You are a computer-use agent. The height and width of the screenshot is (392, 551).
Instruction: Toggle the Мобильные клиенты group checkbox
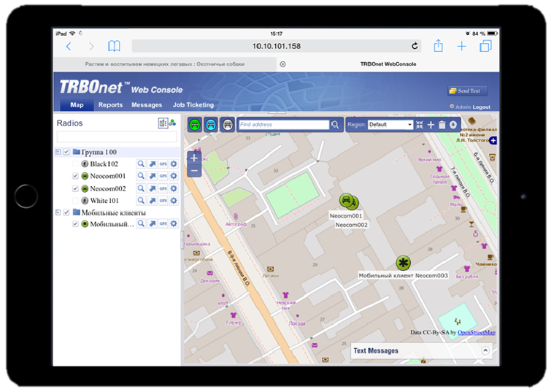pyautogui.click(x=66, y=212)
